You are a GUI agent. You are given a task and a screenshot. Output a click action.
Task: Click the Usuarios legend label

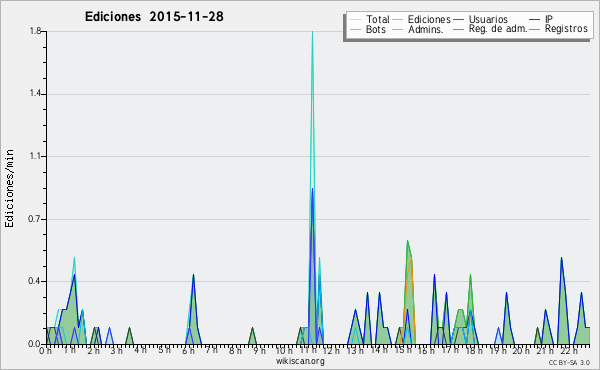tap(488, 19)
